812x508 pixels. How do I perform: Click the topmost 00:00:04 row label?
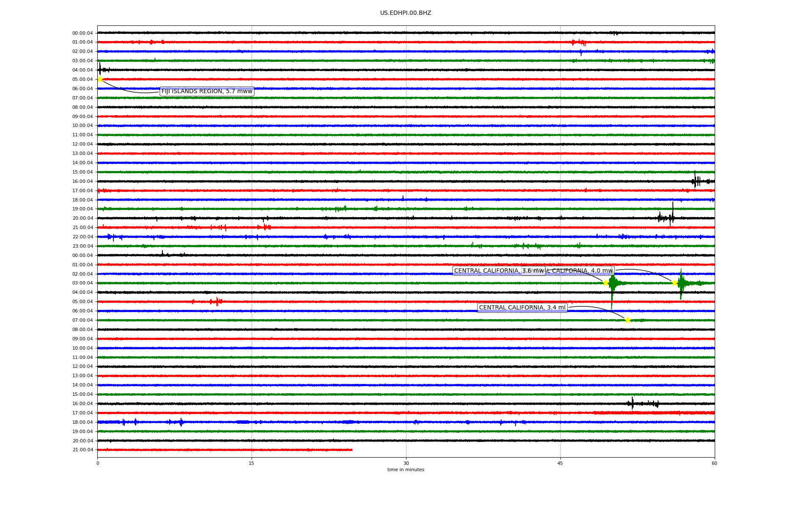point(82,33)
